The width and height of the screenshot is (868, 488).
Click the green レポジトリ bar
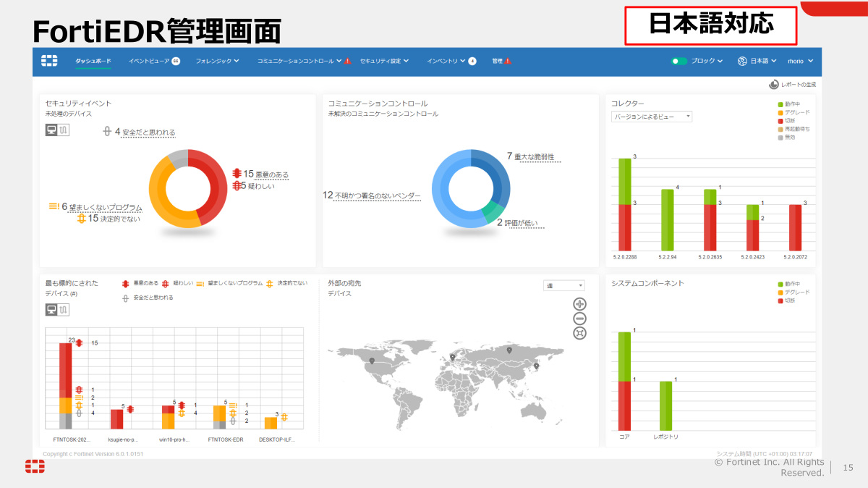pyautogui.click(x=665, y=405)
